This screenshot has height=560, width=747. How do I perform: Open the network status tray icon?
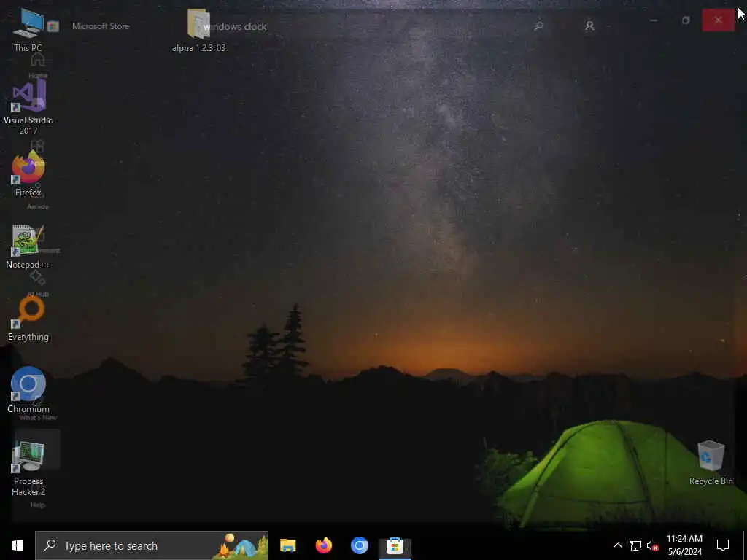(635, 545)
